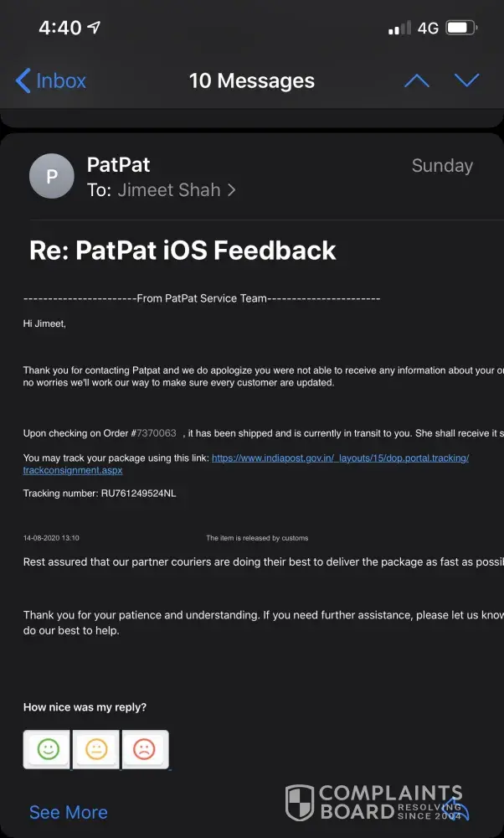Image resolution: width=504 pixels, height=838 pixels.
Task: Tap the next message down arrow
Action: coord(466,80)
